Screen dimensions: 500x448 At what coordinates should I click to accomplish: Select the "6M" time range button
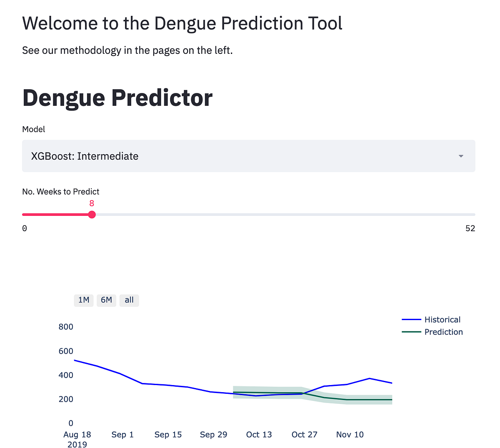point(106,300)
